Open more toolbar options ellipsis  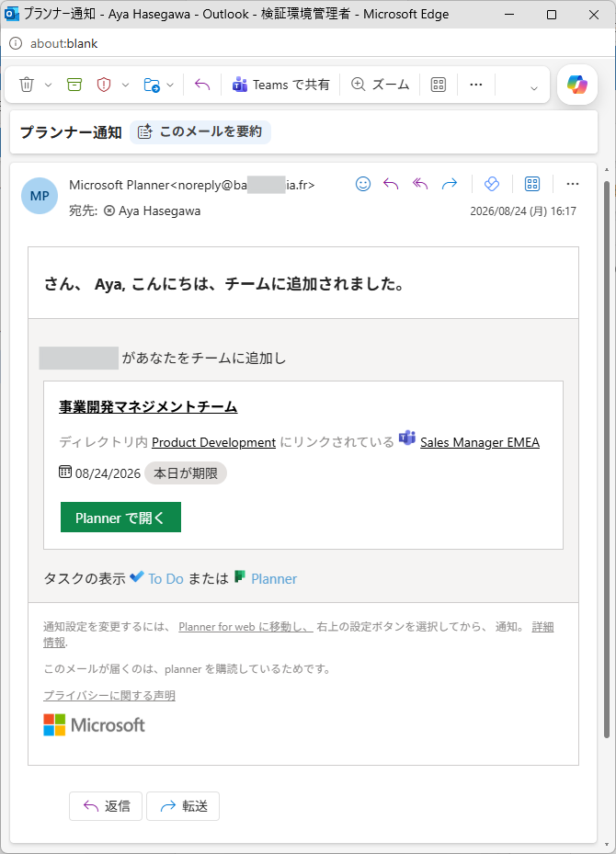(476, 85)
